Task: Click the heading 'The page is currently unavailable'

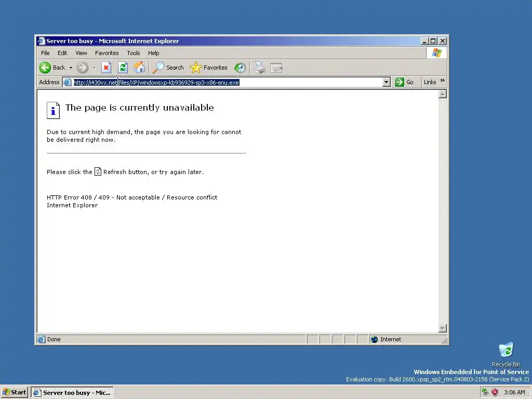Action: point(139,108)
